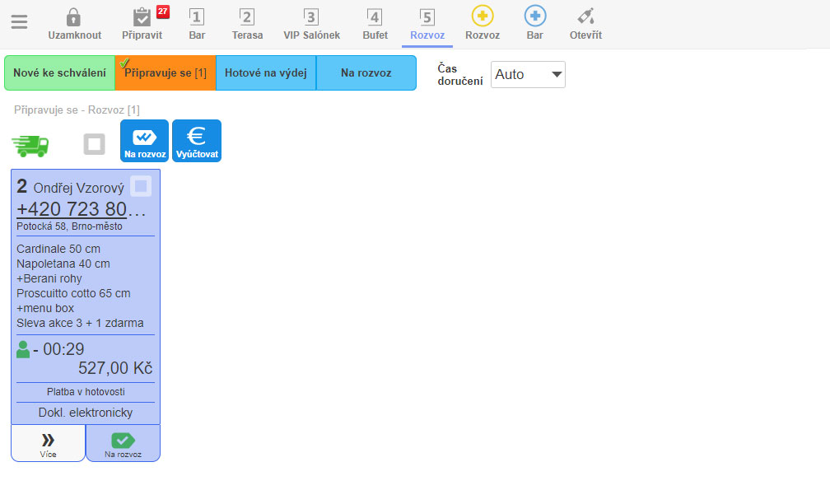
Task: Expand the Čas doručení Auto dropdown
Action: click(528, 74)
